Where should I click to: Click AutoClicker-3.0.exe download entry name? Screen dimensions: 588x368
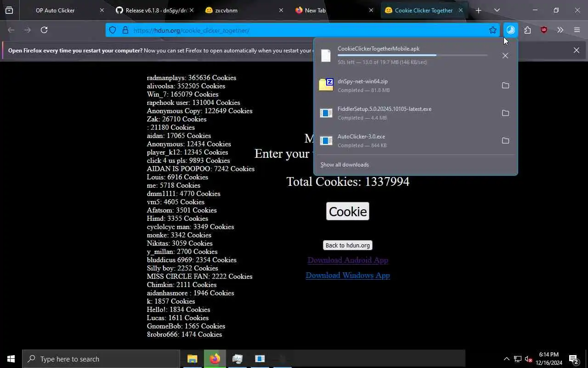click(x=362, y=137)
